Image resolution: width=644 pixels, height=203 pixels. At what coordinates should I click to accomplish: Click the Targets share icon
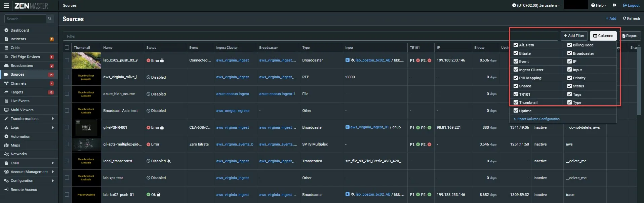pyautogui.click(x=6, y=92)
